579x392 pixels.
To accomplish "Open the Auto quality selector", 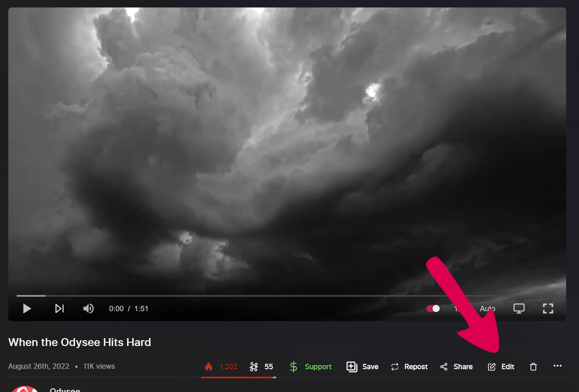I will (x=487, y=309).
